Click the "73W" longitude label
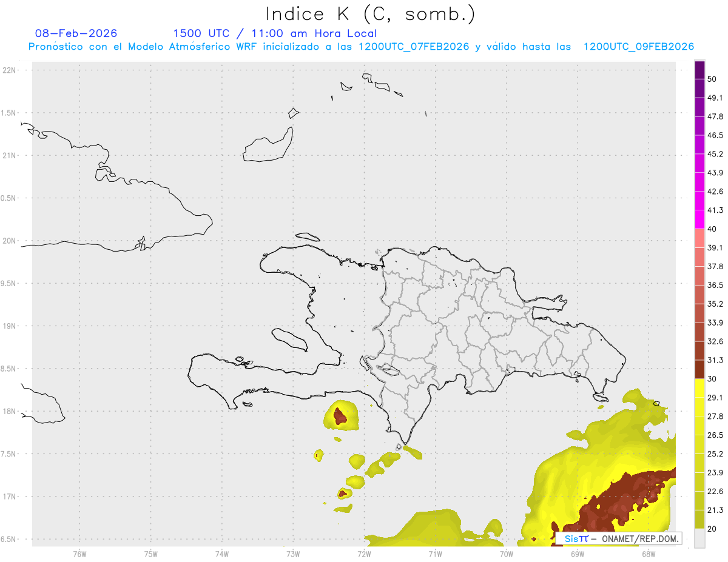The width and height of the screenshot is (728, 562). tap(293, 554)
